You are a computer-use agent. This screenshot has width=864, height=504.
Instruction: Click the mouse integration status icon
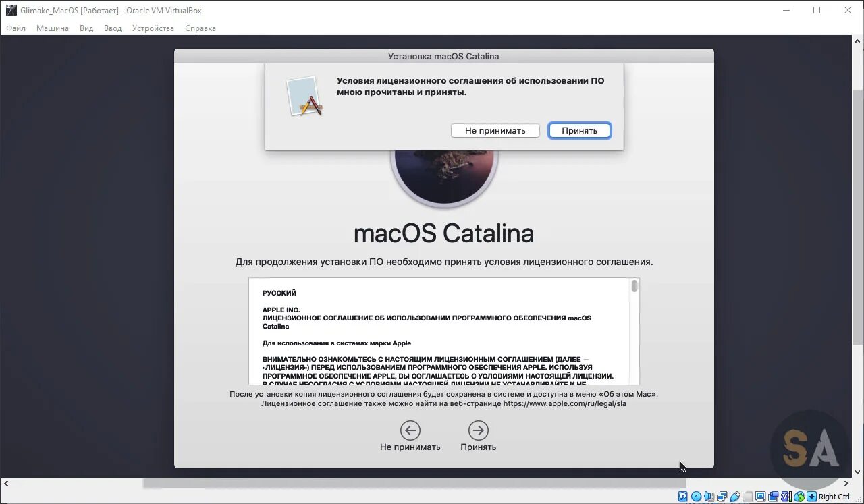point(799,497)
